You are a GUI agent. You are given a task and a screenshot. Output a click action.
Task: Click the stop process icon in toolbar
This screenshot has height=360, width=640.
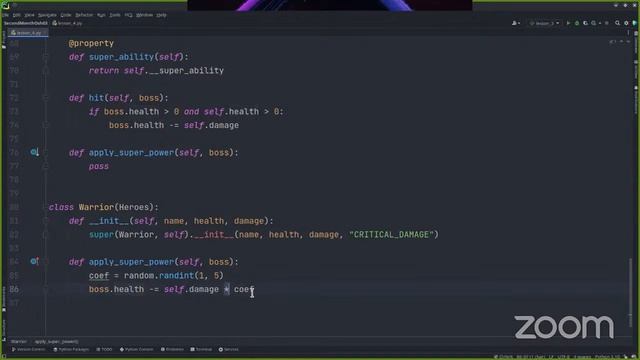[x=607, y=23]
